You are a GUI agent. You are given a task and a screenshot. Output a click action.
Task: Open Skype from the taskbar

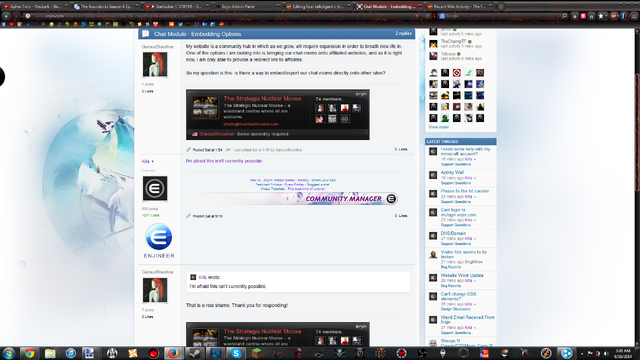pyautogui.click(x=236, y=353)
